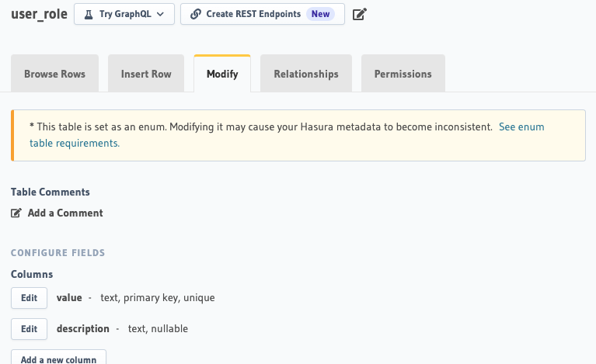Follow the See enum table requirements link
Screen dimensions: 596x364
pos(287,135)
